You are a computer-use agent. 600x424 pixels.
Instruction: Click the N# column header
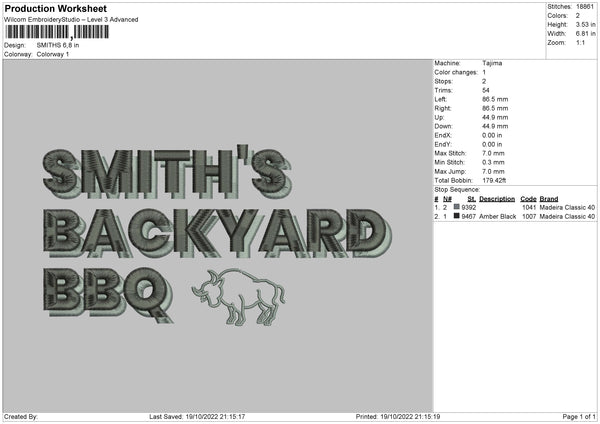[447, 199]
